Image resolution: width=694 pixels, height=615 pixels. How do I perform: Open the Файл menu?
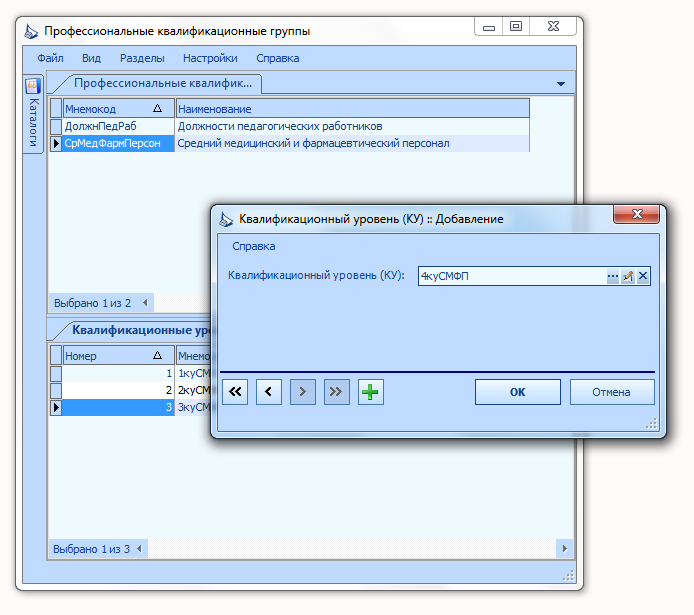click(50, 58)
